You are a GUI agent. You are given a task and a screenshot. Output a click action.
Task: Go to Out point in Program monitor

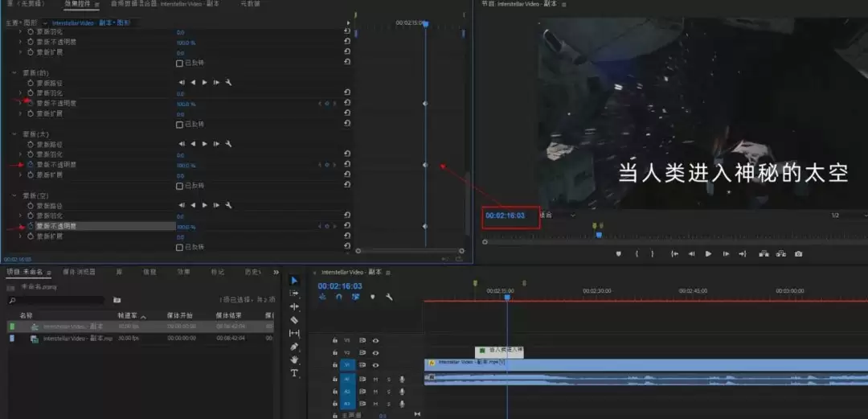pos(743,254)
